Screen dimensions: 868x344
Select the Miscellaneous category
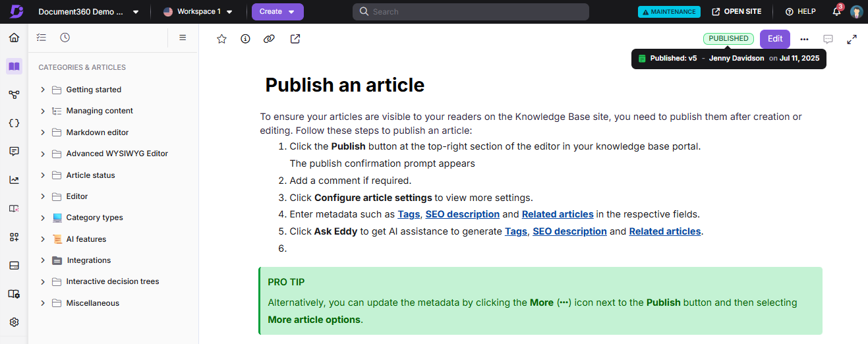pyautogui.click(x=93, y=303)
